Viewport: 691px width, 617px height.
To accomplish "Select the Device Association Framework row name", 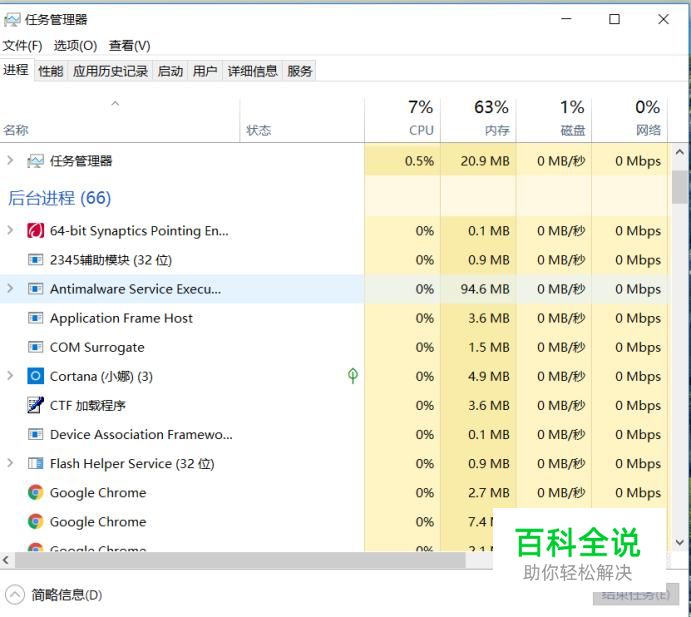I will click(141, 435).
